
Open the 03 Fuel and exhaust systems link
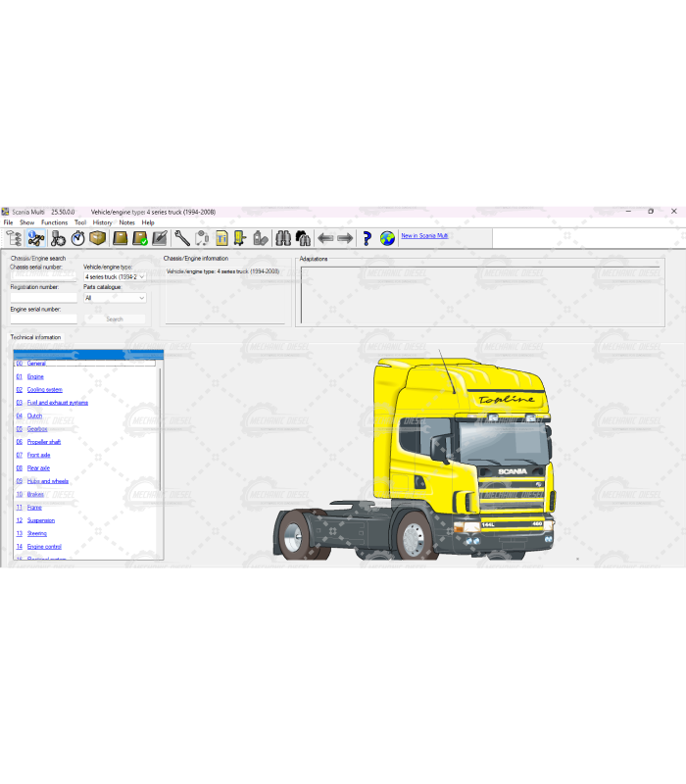(58, 403)
